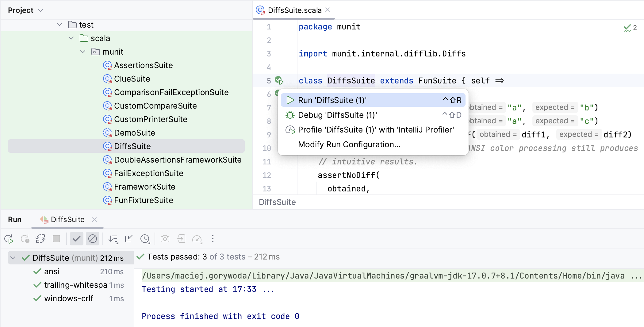Click run gutter icon on line 5
Image resolution: width=644 pixels, height=327 pixels.
click(279, 81)
